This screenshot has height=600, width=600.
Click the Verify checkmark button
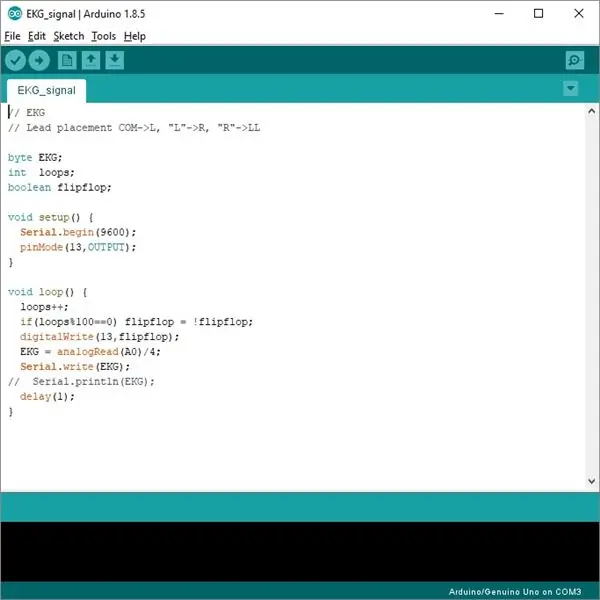15,60
